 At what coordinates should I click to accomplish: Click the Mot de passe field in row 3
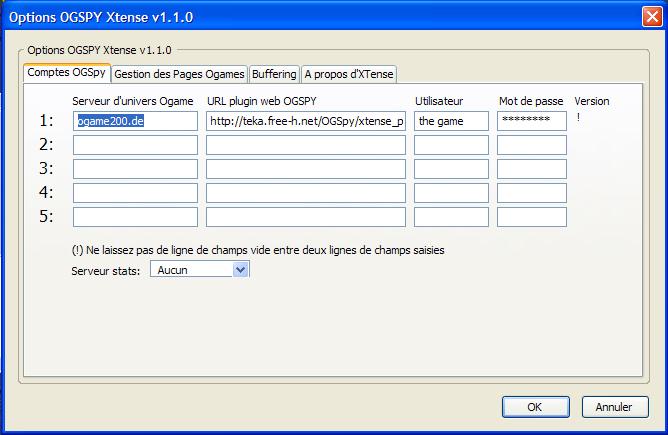click(x=532, y=169)
